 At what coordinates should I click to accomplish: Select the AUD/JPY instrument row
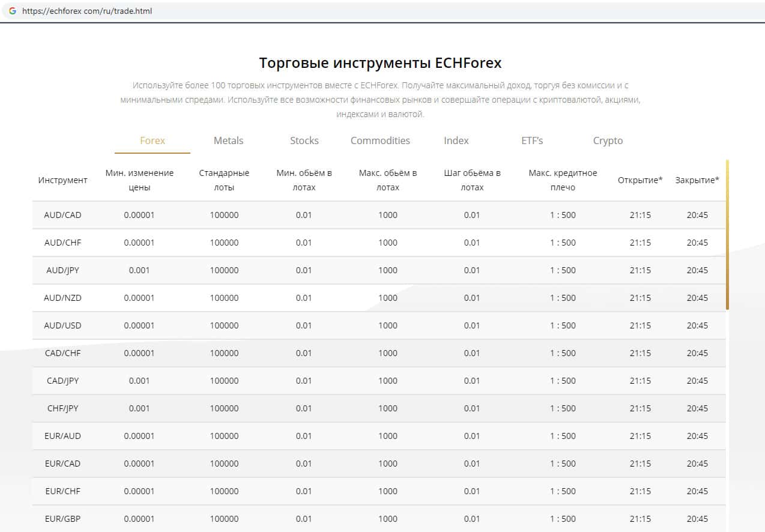[62, 270]
